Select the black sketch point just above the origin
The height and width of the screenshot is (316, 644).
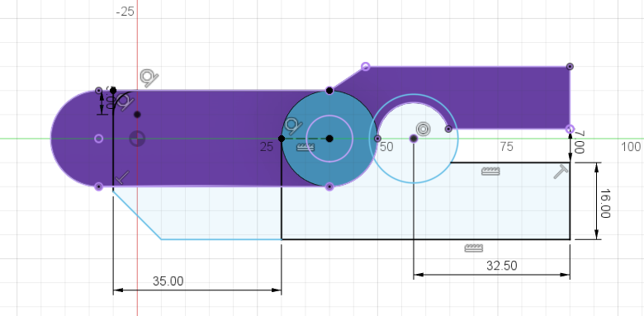click(x=138, y=115)
